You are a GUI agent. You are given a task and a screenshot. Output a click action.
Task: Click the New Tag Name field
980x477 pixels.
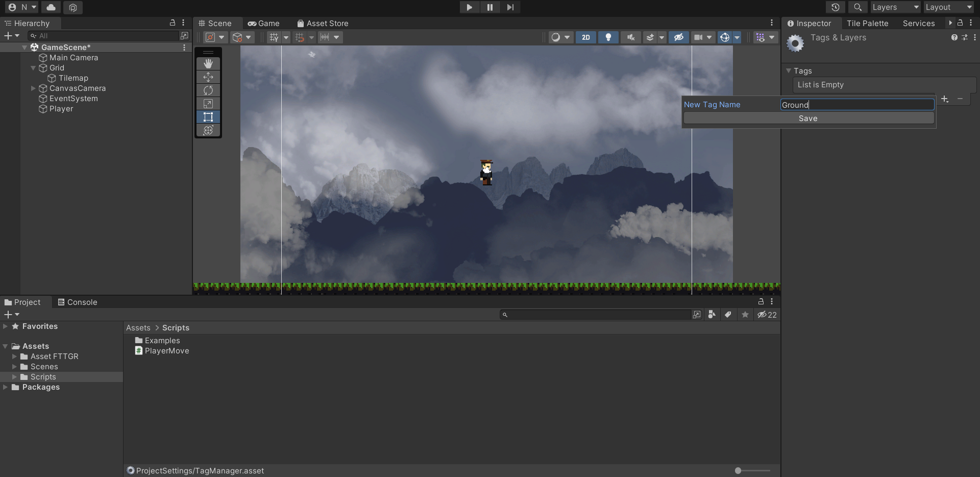pyautogui.click(x=857, y=105)
